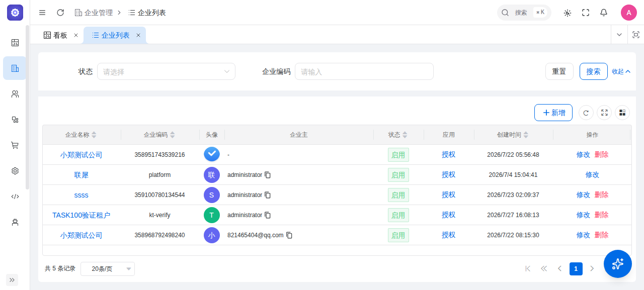Copy administrator in ssss row
The height and width of the screenshot is (290, 644).
(268, 195)
